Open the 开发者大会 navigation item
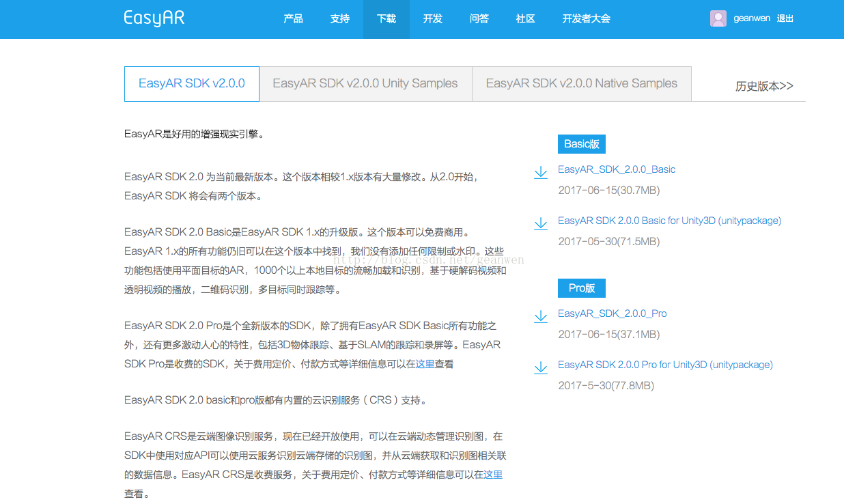This screenshot has width=844, height=504. click(x=586, y=18)
